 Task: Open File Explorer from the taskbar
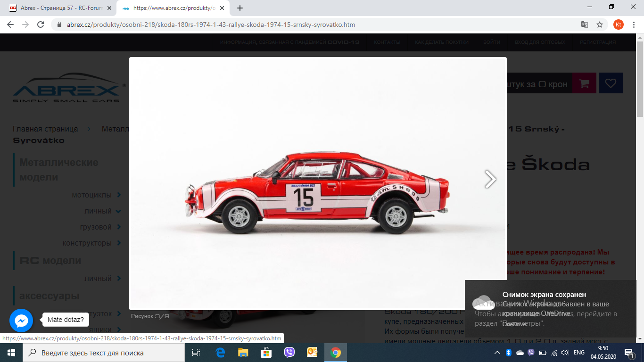pyautogui.click(x=243, y=353)
